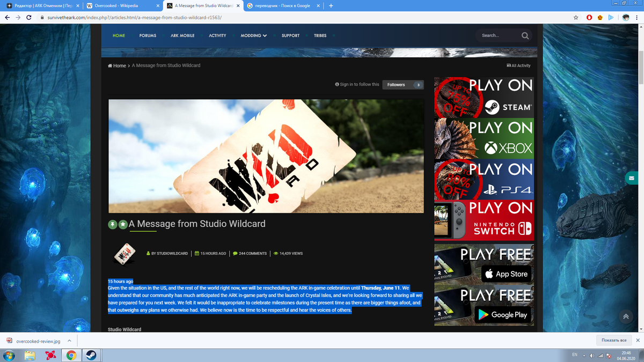Switch to the переводчик Google search tab
644x362 pixels.
tap(282, 6)
